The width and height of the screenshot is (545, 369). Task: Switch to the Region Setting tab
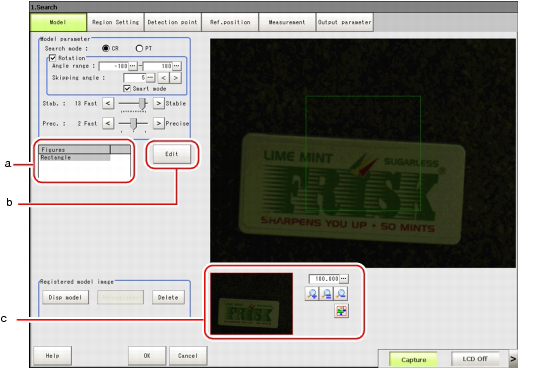coord(115,22)
